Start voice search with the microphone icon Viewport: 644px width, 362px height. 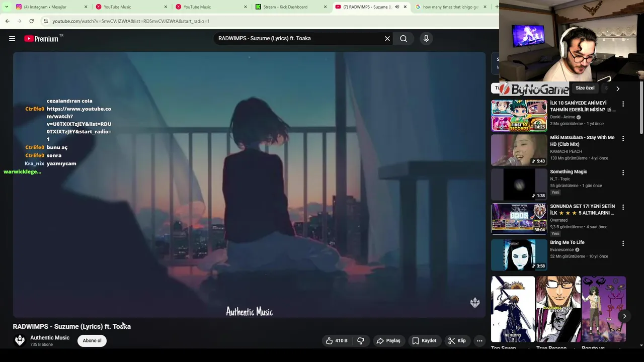(426, 39)
